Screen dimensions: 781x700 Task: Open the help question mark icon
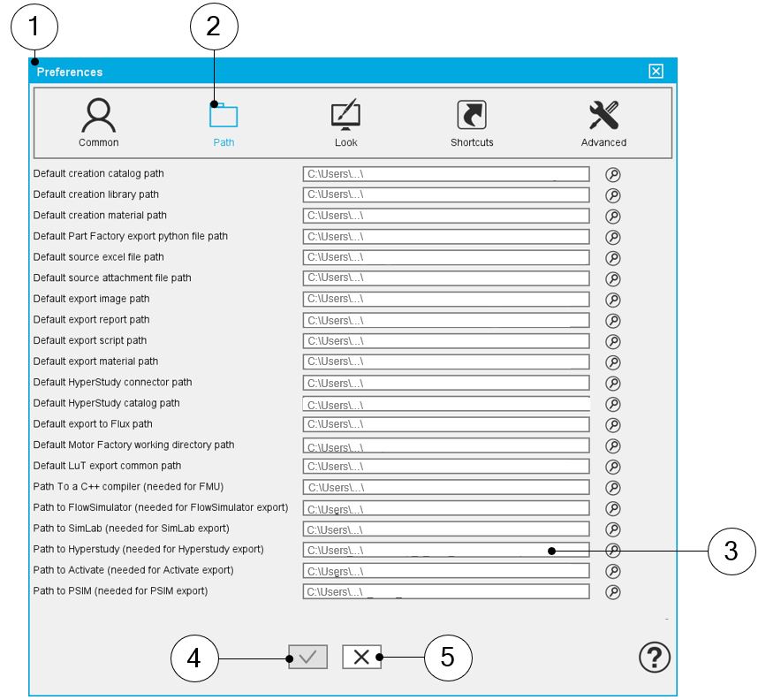(655, 657)
